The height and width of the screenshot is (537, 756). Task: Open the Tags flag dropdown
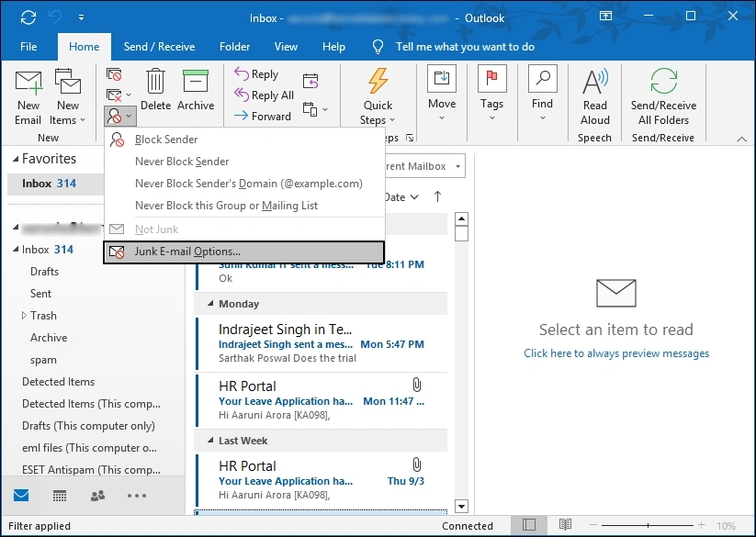click(x=491, y=93)
